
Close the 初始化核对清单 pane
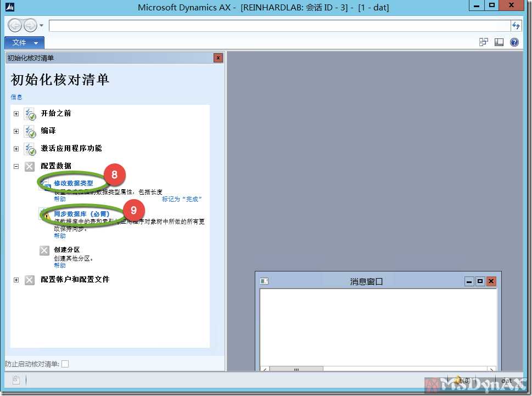218,58
